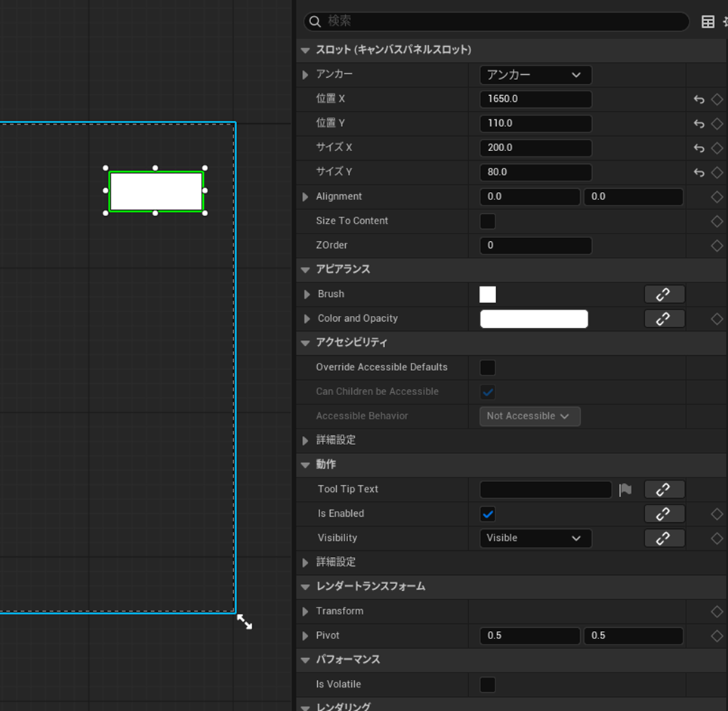Toggle the Is Volatile checkbox

point(488,685)
